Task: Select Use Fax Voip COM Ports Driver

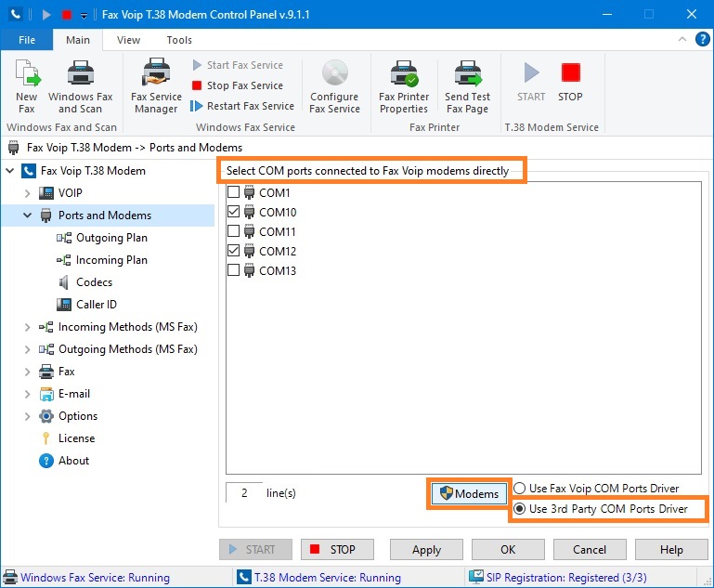Action: point(596,489)
